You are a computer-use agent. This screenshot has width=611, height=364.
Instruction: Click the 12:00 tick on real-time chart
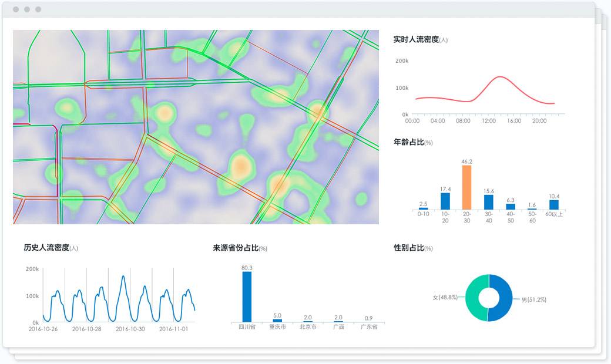[x=488, y=121]
